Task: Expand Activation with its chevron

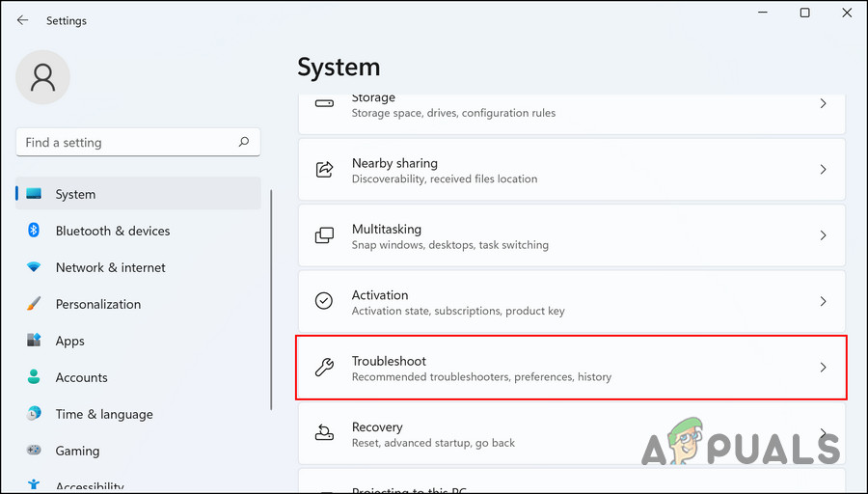Action: 824,301
